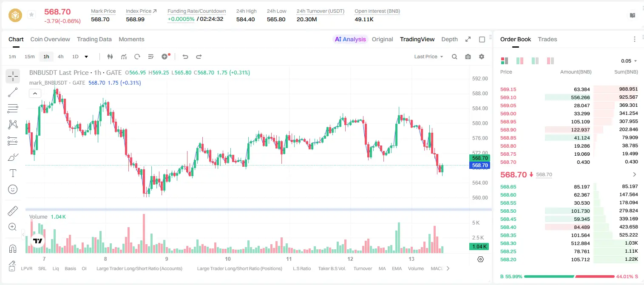Select the text annotation tool
This screenshot has height=285, width=644.
[x=13, y=173]
